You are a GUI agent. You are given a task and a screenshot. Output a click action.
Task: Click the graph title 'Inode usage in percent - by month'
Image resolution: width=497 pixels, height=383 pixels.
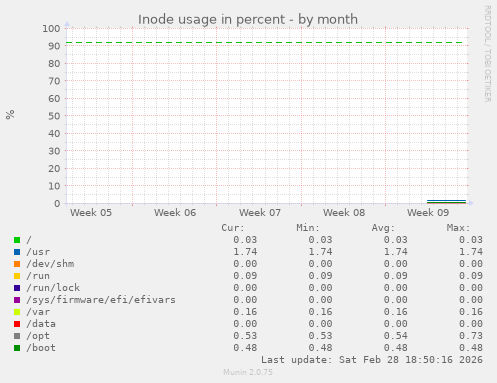(x=248, y=20)
